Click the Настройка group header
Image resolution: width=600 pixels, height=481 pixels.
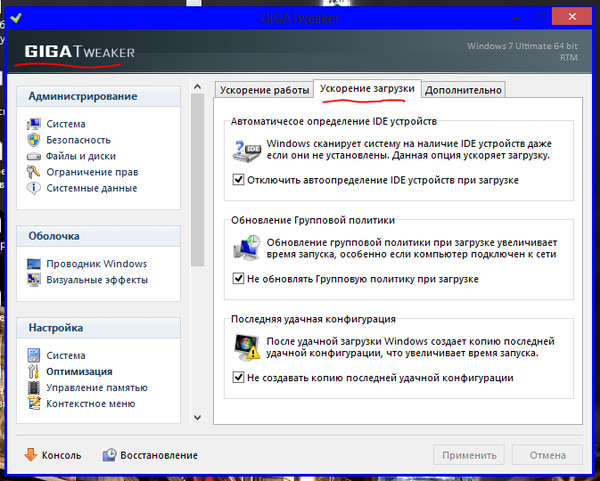tap(98, 328)
